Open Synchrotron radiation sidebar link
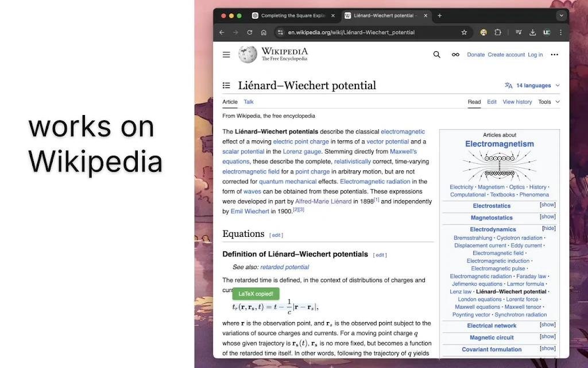 coord(520,315)
